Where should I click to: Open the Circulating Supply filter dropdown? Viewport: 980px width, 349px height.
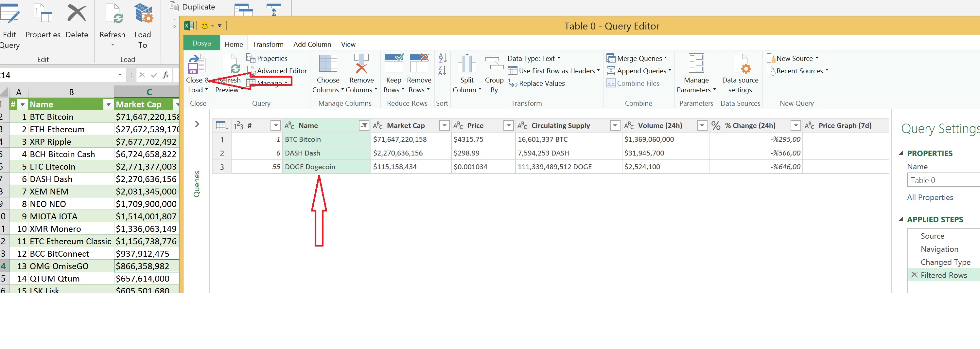click(x=615, y=126)
